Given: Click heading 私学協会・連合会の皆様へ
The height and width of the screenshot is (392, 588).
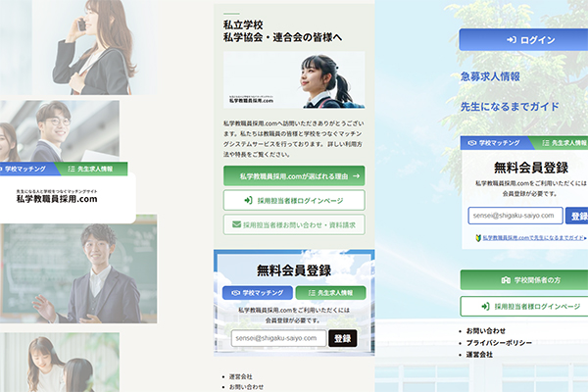Looking at the screenshot, I should click(x=283, y=37).
